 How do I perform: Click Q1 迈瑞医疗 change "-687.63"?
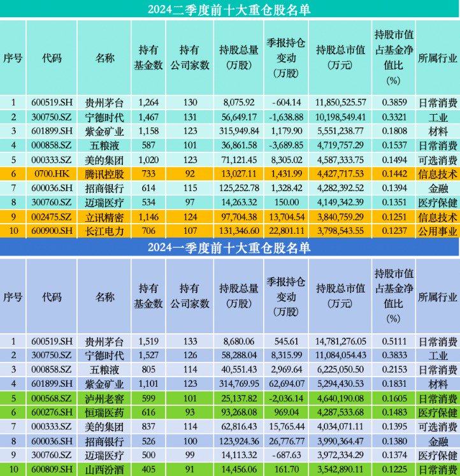(x=286, y=456)
